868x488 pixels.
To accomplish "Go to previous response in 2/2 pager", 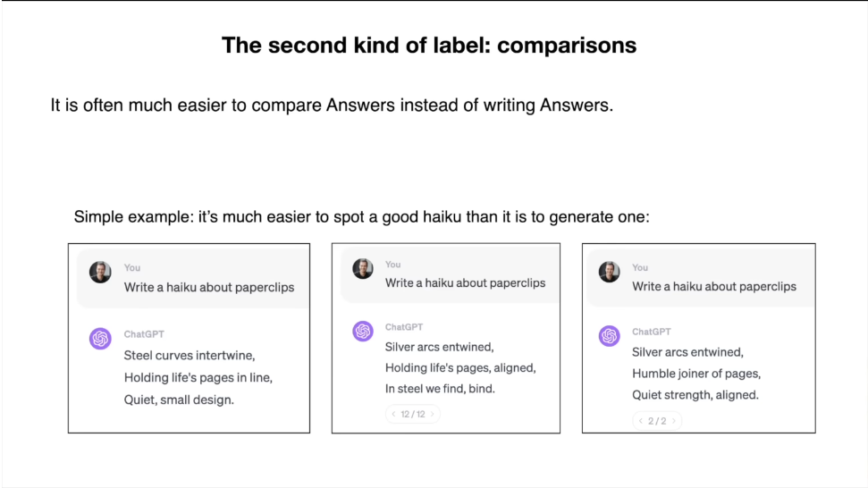I will click(x=640, y=420).
